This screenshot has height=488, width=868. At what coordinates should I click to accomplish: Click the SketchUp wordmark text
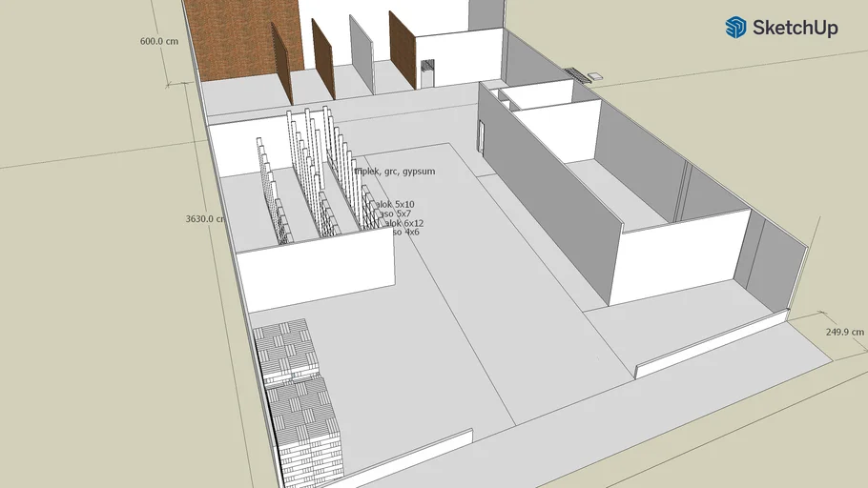tap(796, 29)
